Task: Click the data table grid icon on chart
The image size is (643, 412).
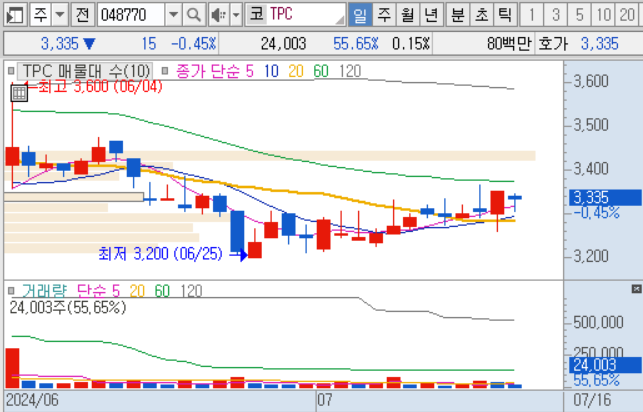Action: pos(19,93)
